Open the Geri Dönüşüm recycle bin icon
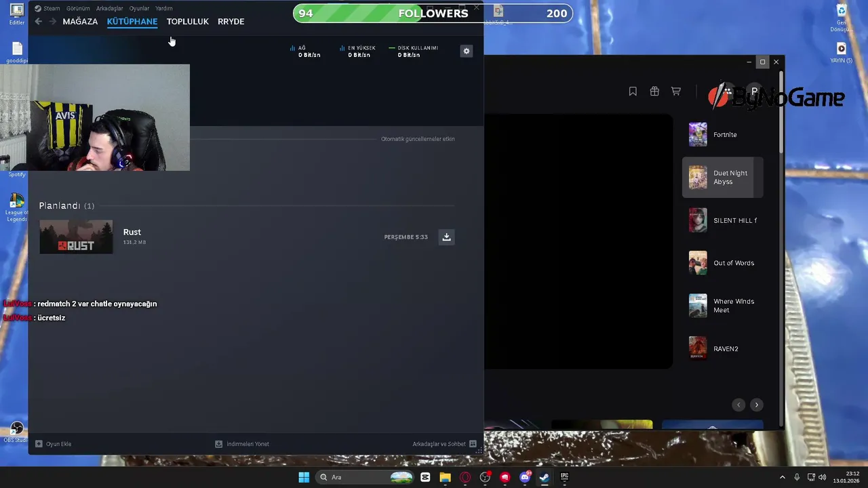 [x=842, y=18]
